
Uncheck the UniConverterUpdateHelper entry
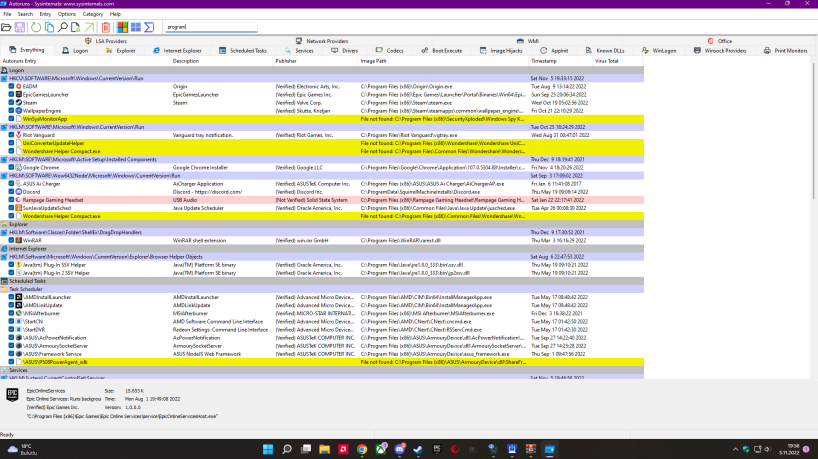point(11,143)
